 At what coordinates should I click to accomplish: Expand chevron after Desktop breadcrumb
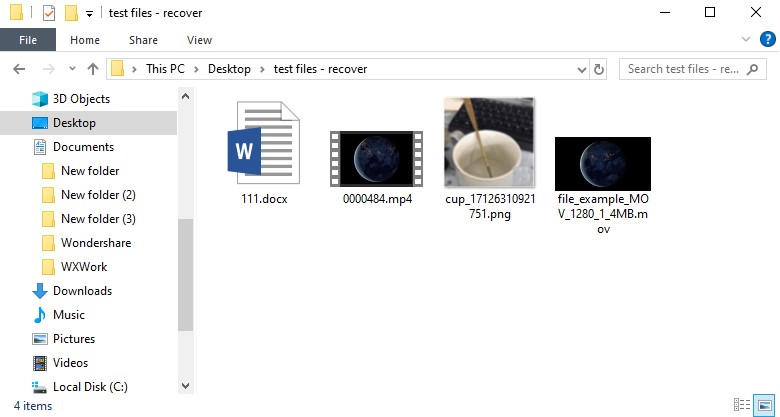pyautogui.click(x=262, y=69)
